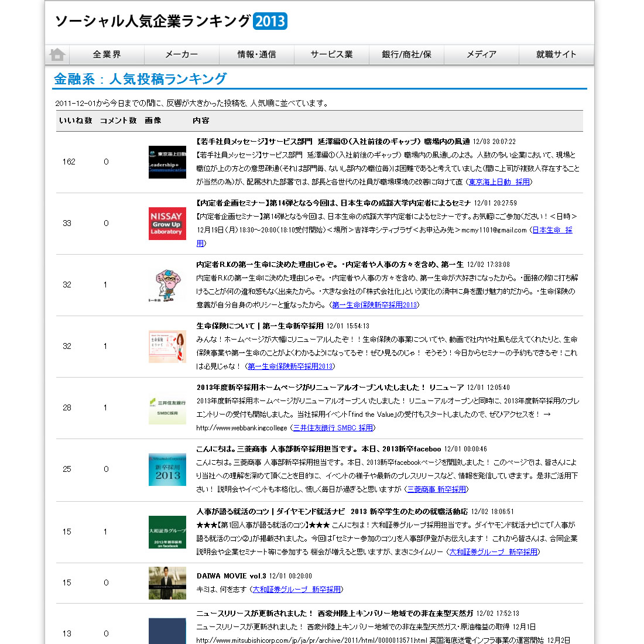The height and width of the screenshot is (644, 644).
Task: Click the 162 like count
Action: pyautogui.click(x=69, y=162)
